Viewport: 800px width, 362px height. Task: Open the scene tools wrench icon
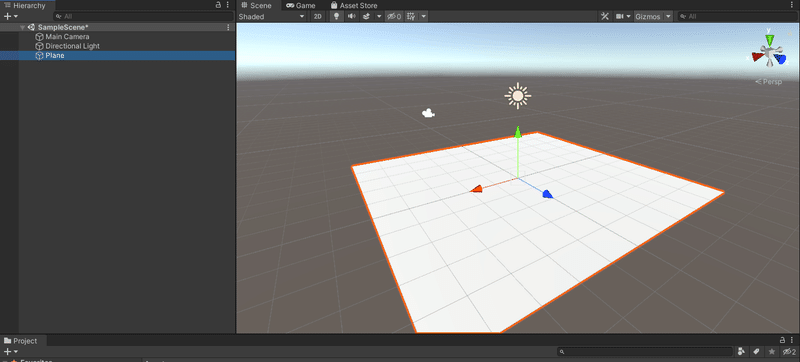tap(605, 16)
